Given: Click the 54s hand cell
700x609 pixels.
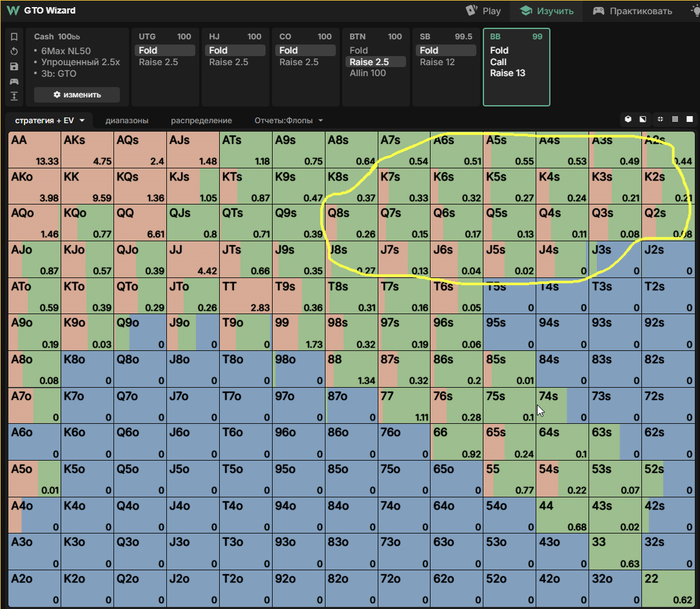Looking at the screenshot, I should (x=562, y=479).
